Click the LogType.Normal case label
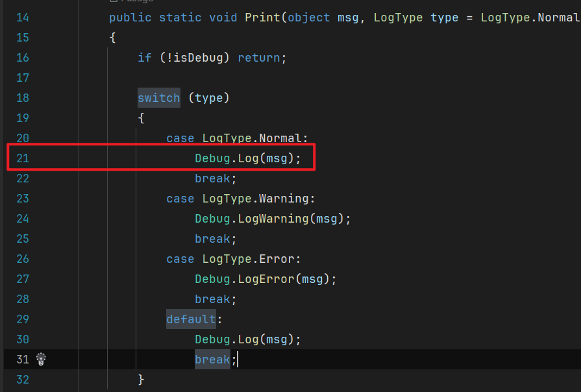Screen dimensions: 581x392 (254, 138)
